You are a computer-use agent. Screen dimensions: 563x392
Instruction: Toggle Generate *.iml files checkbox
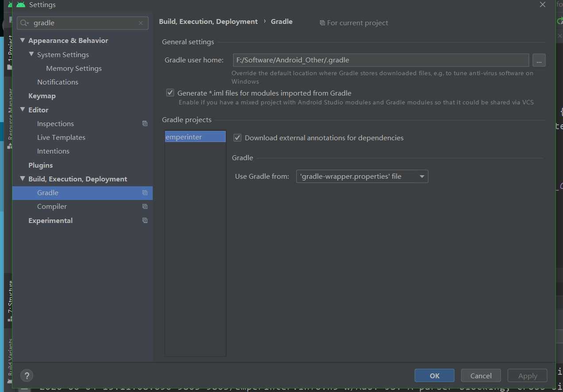click(x=170, y=93)
